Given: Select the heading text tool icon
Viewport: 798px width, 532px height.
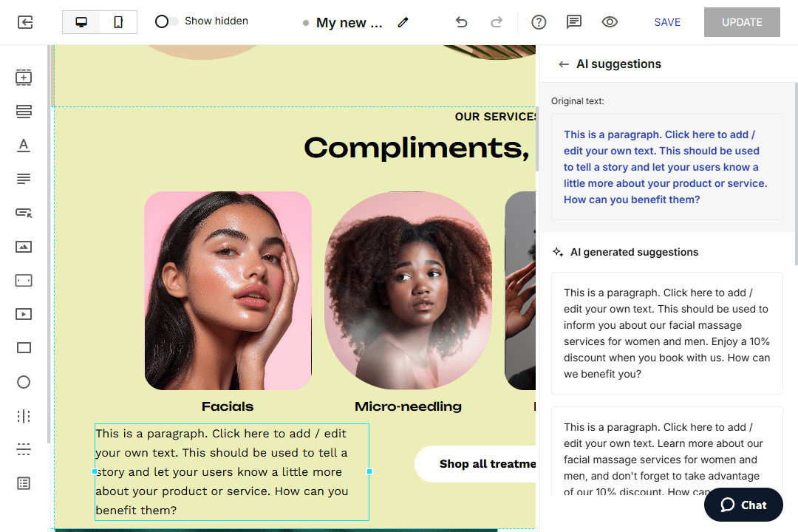Looking at the screenshot, I should tap(24, 145).
